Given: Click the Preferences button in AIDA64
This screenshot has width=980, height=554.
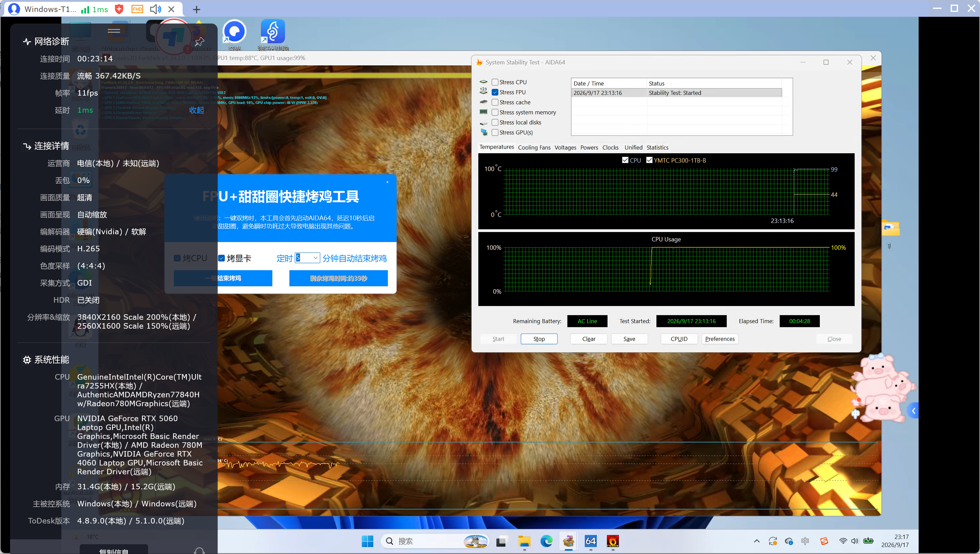Looking at the screenshot, I should [x=719, y=339].
